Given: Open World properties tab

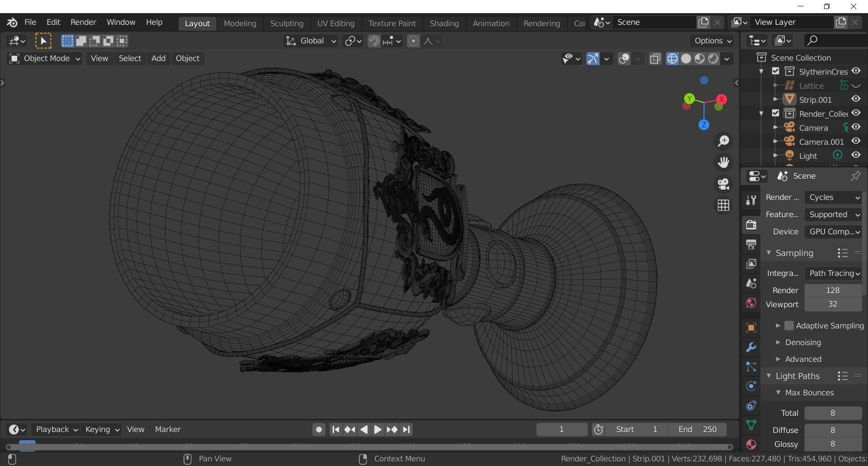Looking at the screenshot, I should [751, 303].
